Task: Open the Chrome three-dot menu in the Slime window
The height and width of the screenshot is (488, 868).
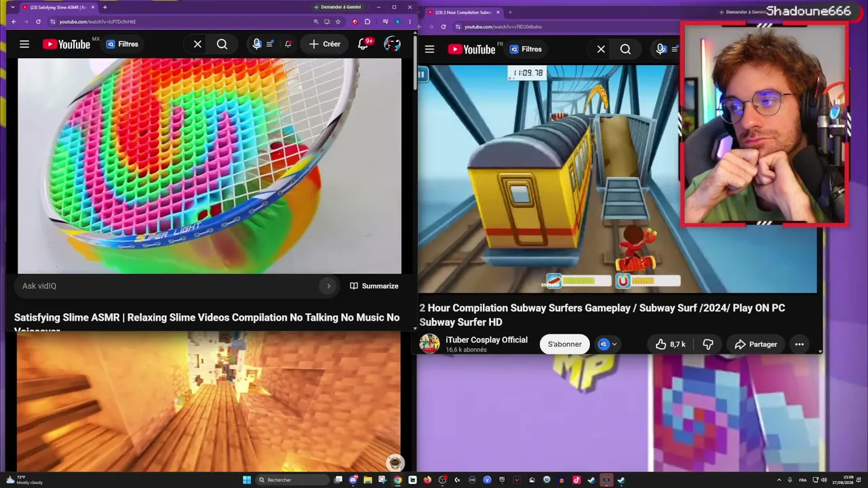Action: point(409,22)
